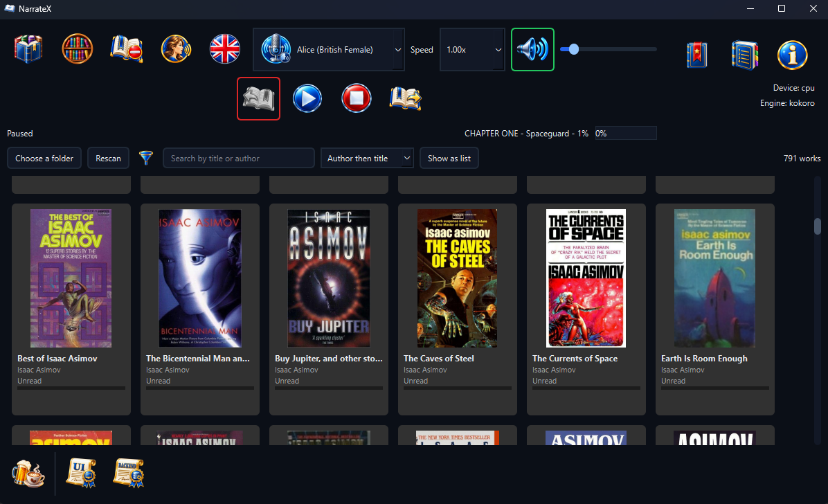Click the title text The Bicentennial Man an...
828x504 pixels.
[x=198, y=358]
